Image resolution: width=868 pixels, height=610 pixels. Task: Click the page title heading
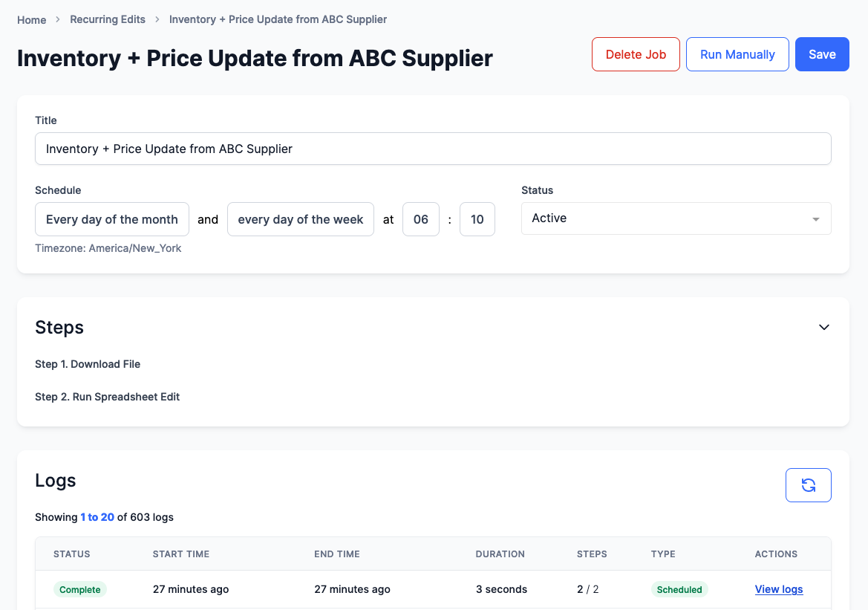pyautogui.click(x=255, y=58)
